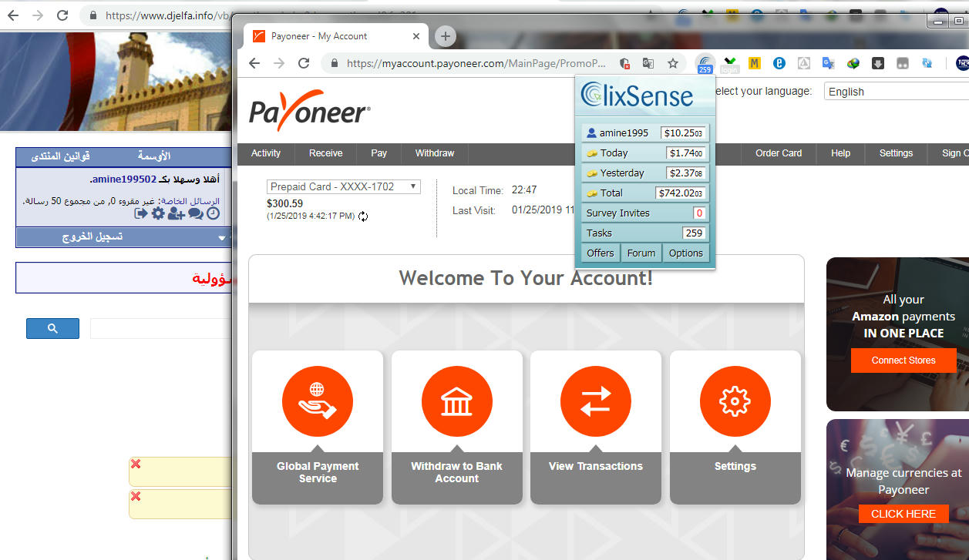Click the add-user icon in djelfa forum panel
The width and height of the screenshot is (969, 560).
click(177, 213)
